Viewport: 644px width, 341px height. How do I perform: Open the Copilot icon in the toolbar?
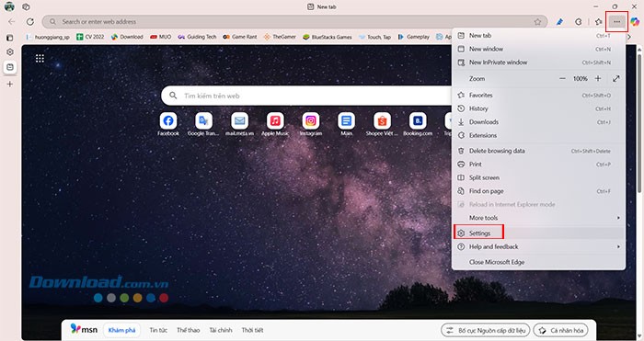coord(635,22)
